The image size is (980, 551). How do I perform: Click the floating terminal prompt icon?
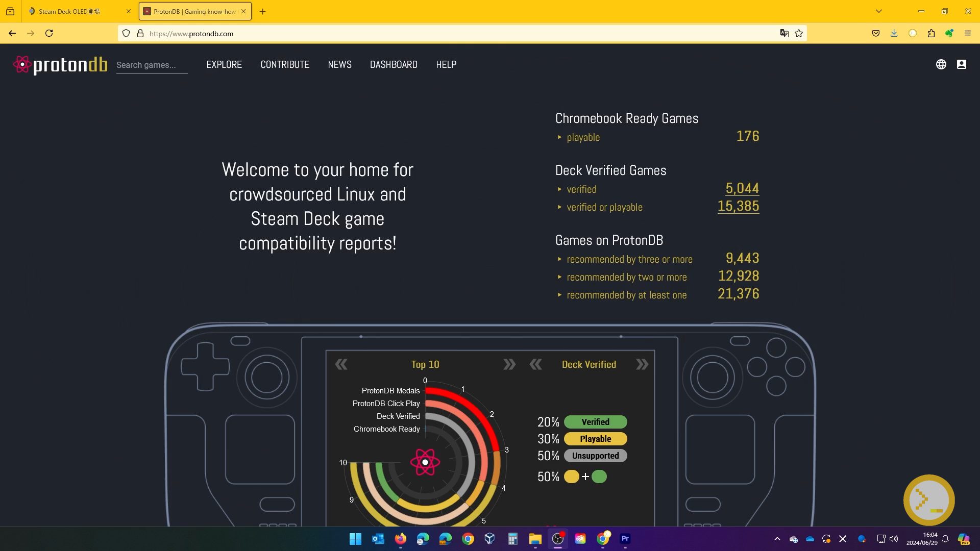[928, 500]
